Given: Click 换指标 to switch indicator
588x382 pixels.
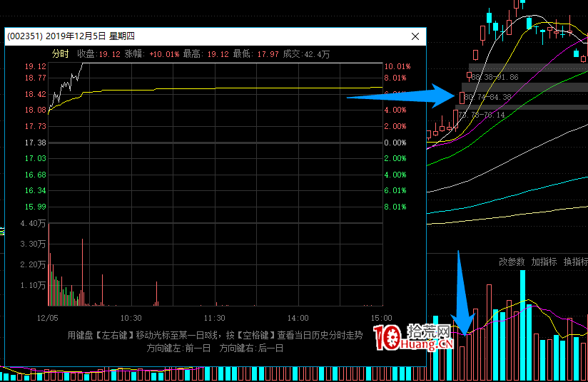Looking at the screenshot, I should click(575, 262).
